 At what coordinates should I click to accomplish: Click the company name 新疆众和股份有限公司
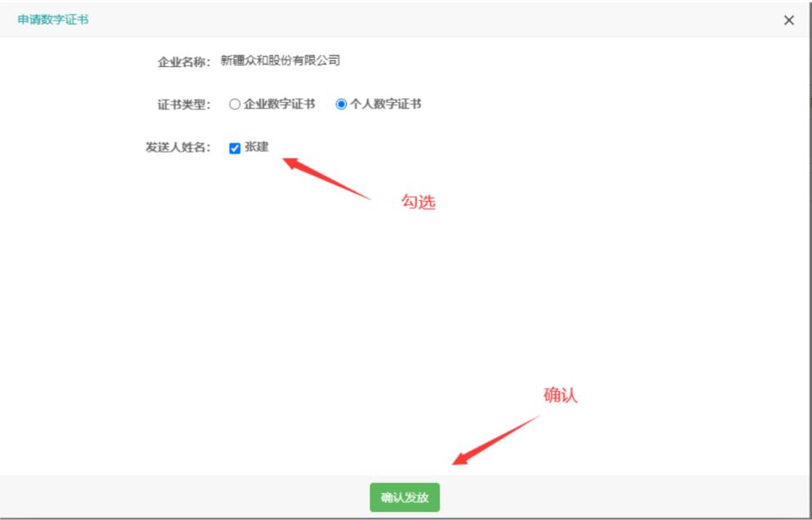click(280, 60)
